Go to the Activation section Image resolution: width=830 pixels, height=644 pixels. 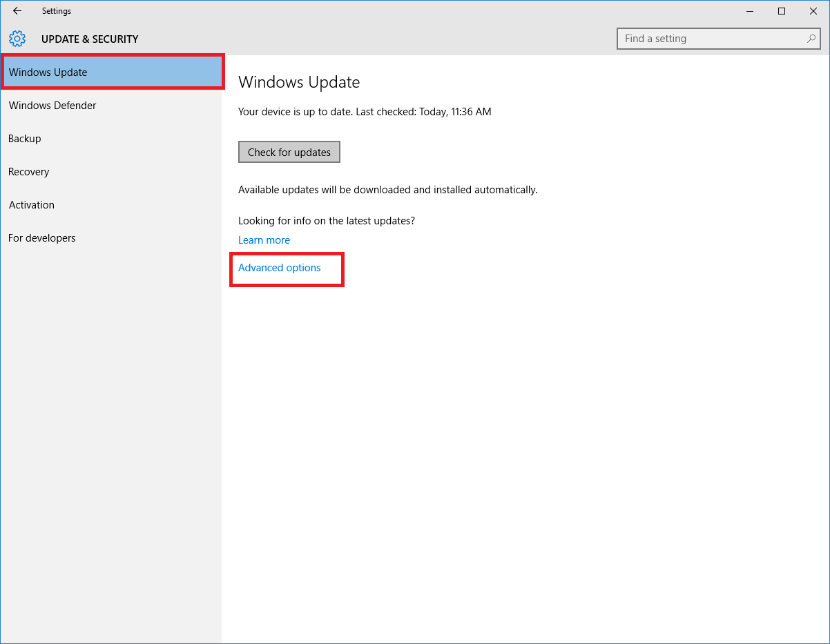[32, 205]
